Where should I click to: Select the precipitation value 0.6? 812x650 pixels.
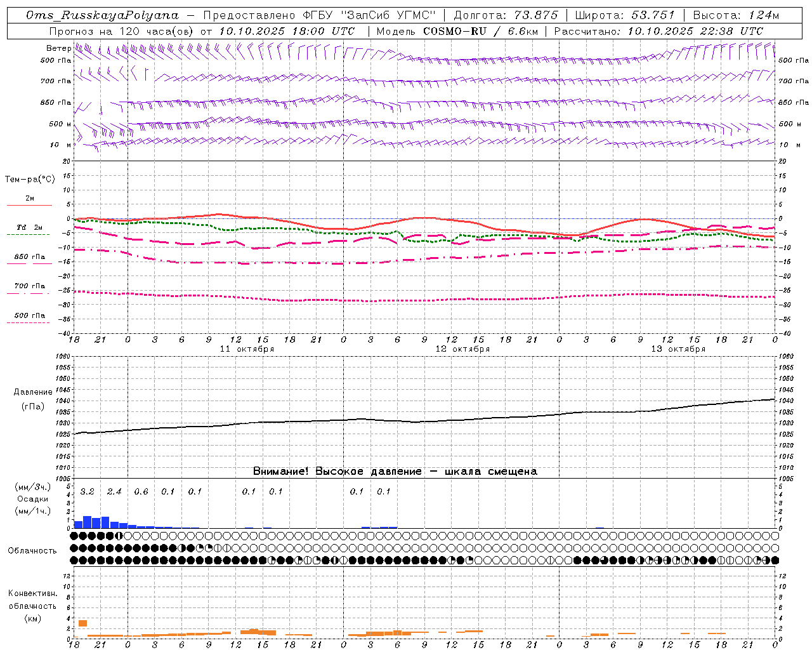coord(141,492)
